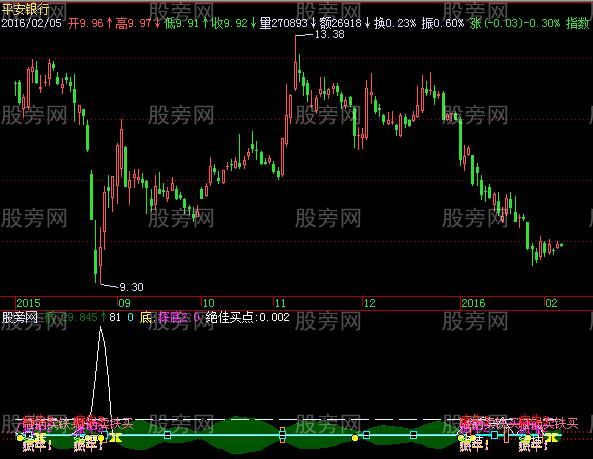Click the orange stacked square marker below 11
This screenshot has width=593, height=459.
pos(282,435)
